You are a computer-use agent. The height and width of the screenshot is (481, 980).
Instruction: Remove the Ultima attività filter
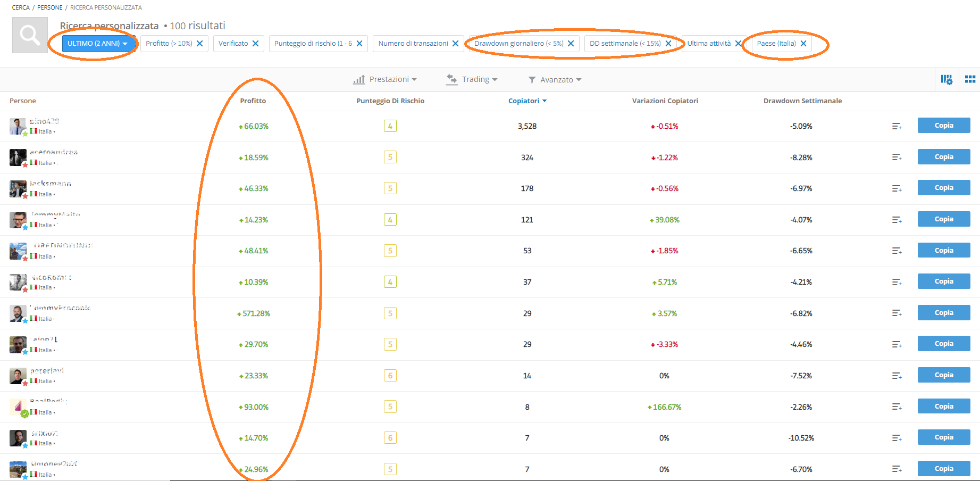738,44
